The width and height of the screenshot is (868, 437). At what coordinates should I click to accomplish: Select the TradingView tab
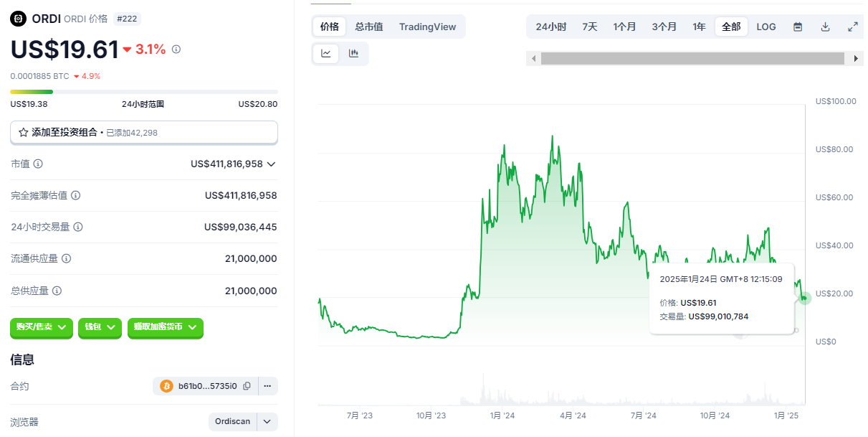tap(427, 27)
